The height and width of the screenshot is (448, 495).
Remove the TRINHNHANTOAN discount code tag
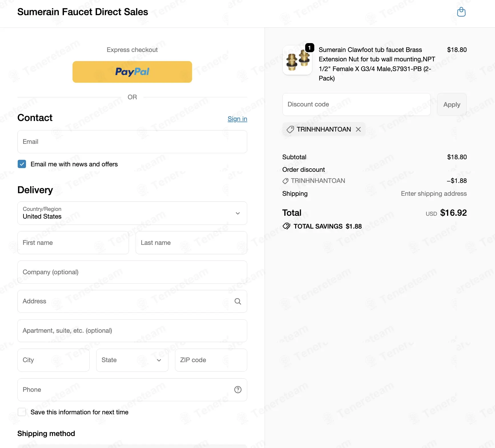point(358,130)
